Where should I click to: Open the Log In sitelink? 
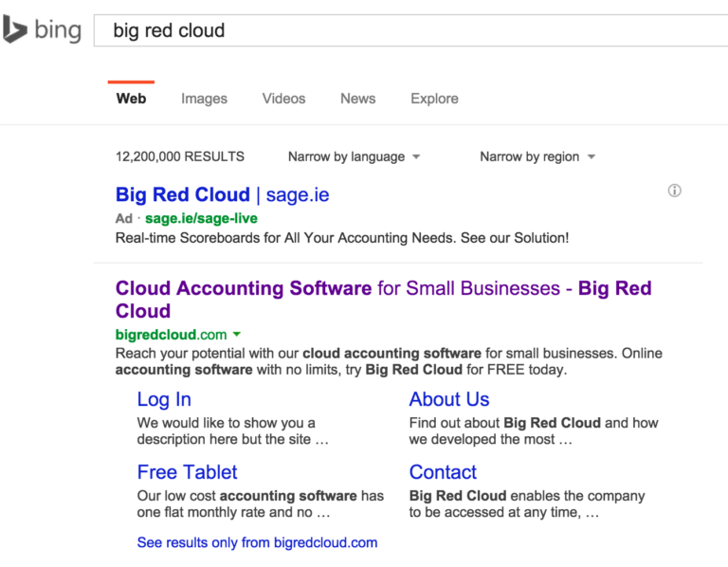click(x=164, y=399)
